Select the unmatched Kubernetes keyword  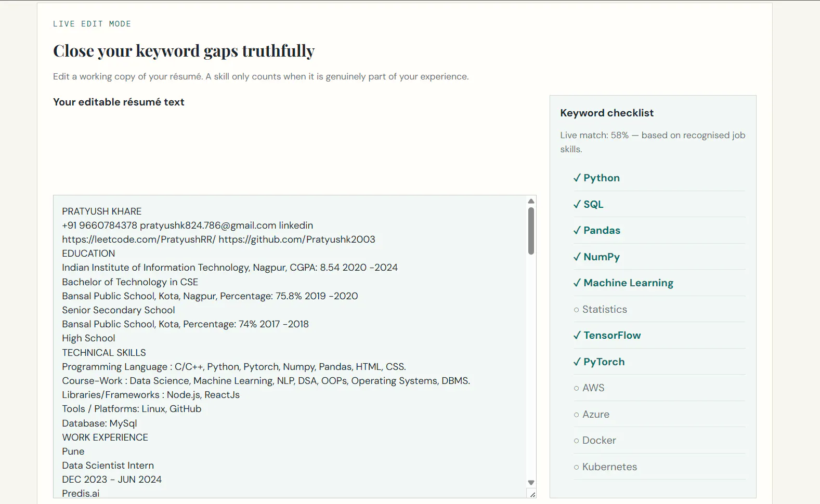pos(659,467)
